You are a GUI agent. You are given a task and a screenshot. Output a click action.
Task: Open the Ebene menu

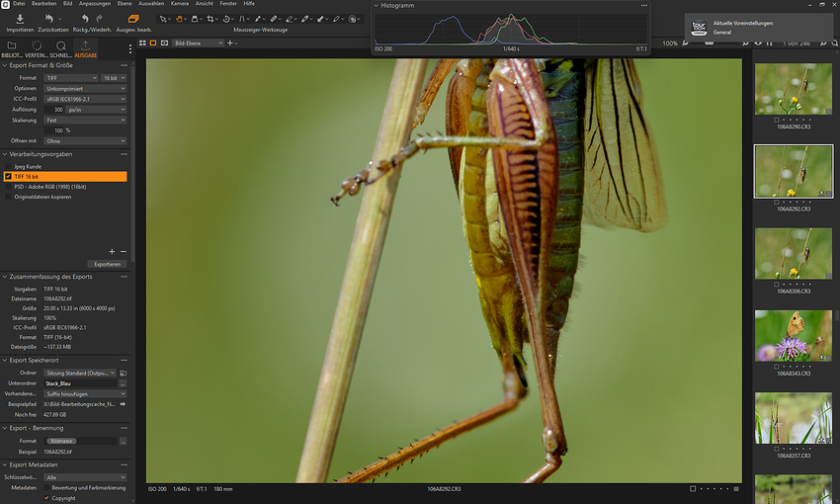(125, 3)
